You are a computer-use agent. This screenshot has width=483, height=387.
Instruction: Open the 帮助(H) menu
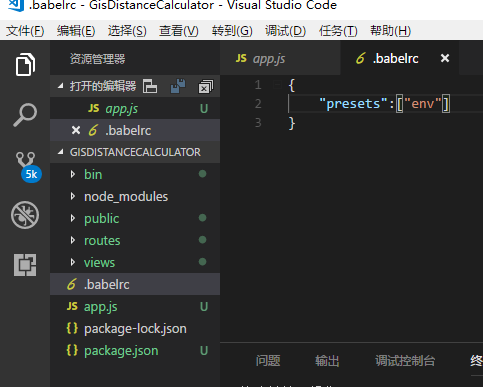[x=390, y=31]
